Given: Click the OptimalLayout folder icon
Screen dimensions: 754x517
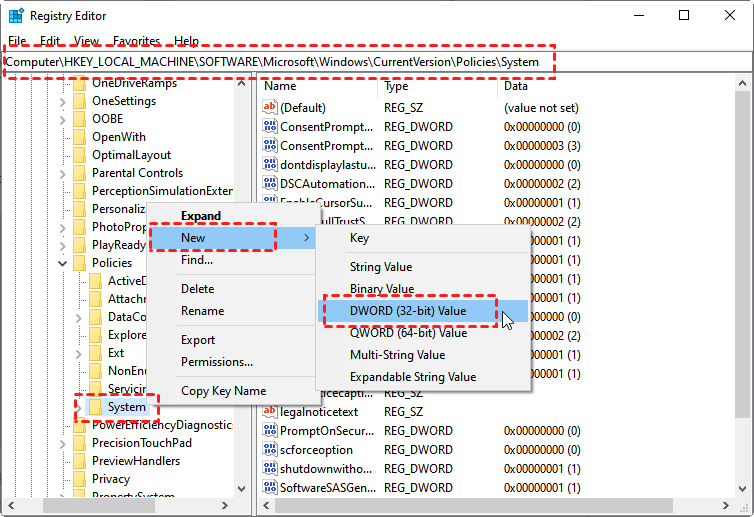Looking at the screenshot, I should 79,155.
